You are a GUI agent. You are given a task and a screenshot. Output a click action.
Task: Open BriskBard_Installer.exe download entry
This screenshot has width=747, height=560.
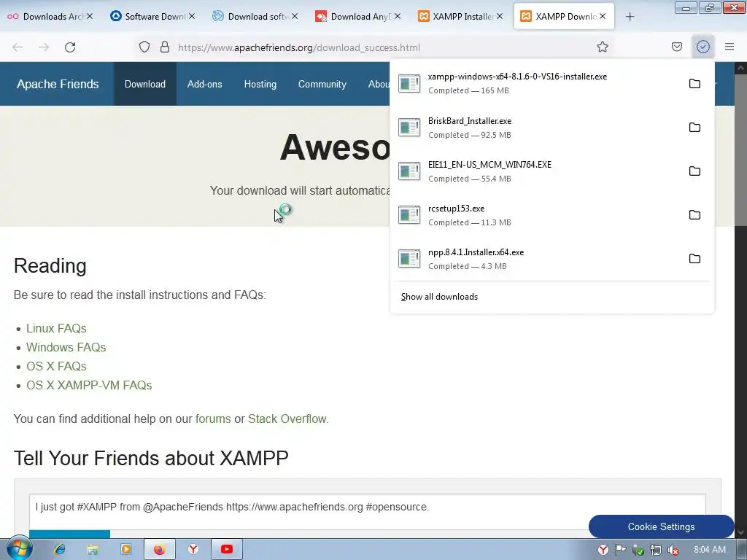[x=538, y=127]
